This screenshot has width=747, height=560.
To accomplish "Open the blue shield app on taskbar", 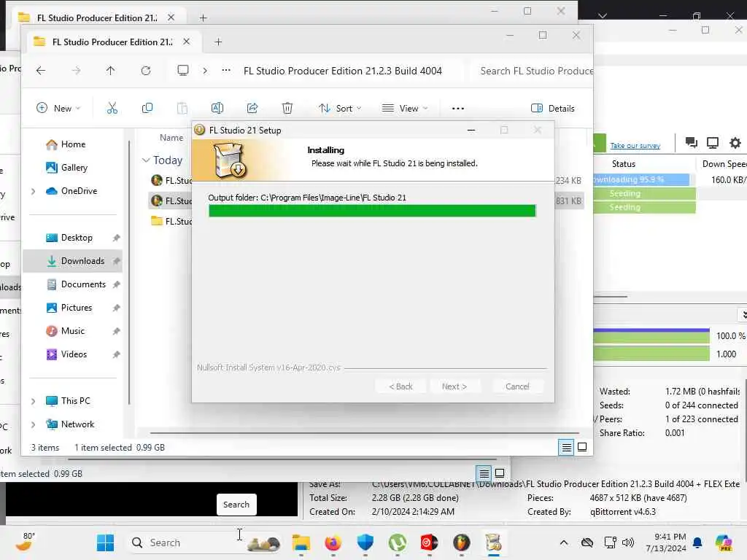I will coord(365,542).
